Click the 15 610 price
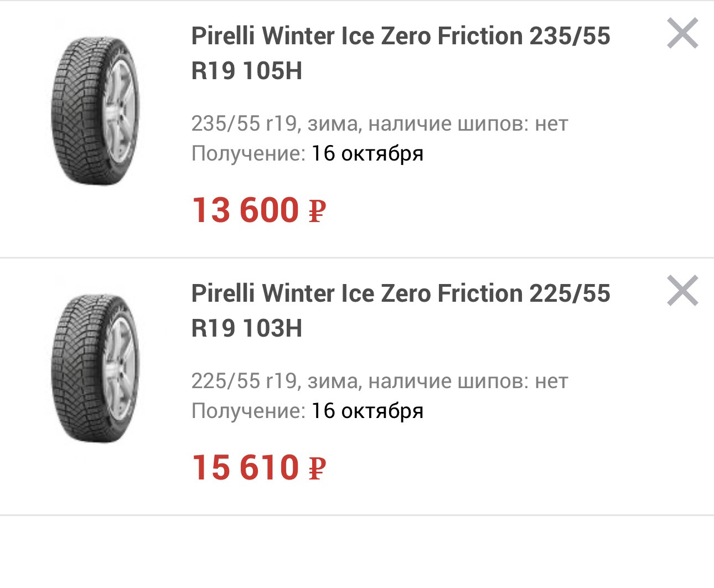The height and width of the screenshot is (588, 714). [x=245, y=467]
